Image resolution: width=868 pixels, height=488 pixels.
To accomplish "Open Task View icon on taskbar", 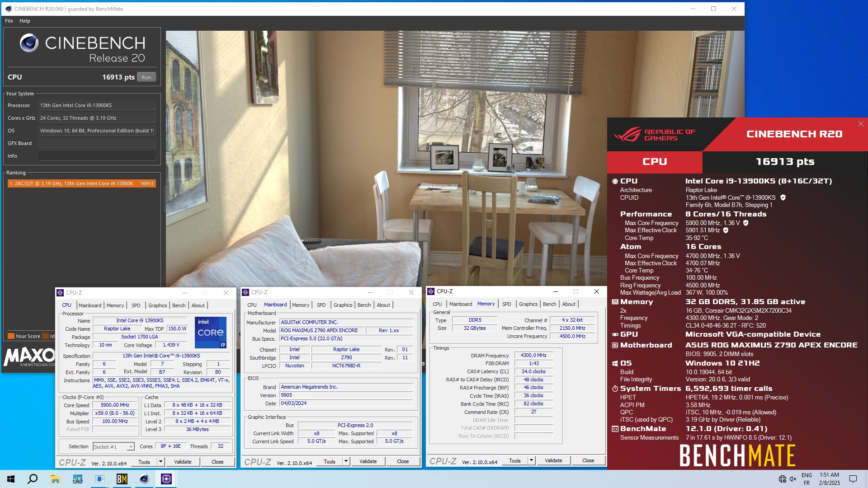I will [x=78, y=479].
